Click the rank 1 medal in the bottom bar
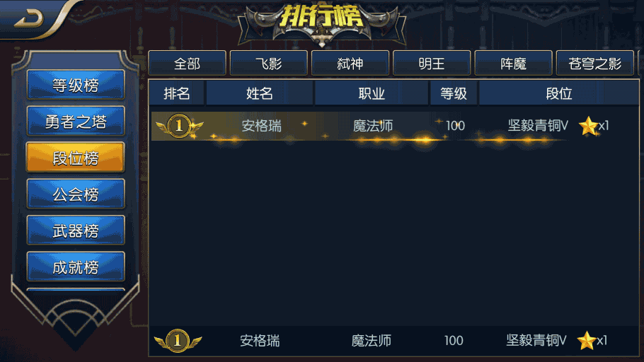 point(178,340)
